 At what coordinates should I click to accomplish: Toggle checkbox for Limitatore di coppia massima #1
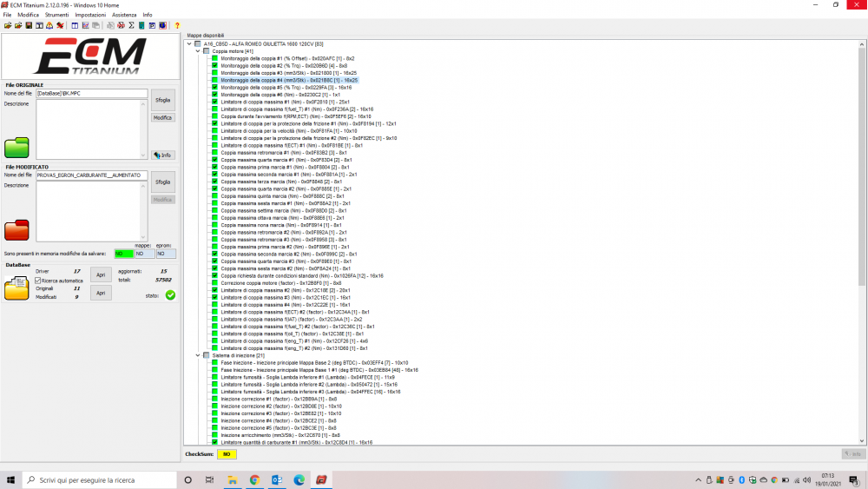pos(214,102)
